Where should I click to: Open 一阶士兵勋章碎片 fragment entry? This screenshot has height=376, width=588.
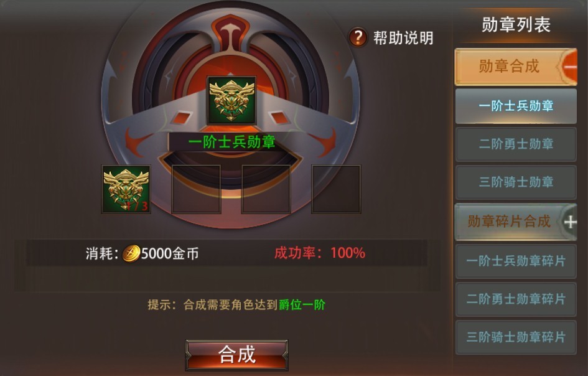click(x=516, y=261)
